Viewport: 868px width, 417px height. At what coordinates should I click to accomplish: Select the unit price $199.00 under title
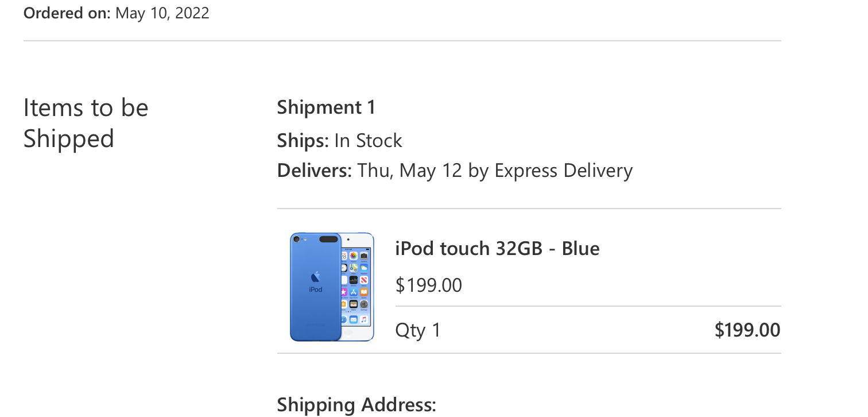[x=428, y=285]
